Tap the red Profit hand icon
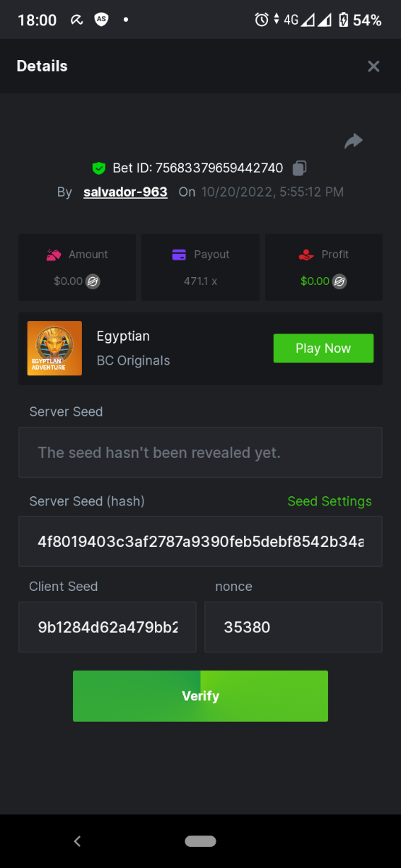Image resolution: width=401 pixels, height=868 pixels. tap(305, 255)
